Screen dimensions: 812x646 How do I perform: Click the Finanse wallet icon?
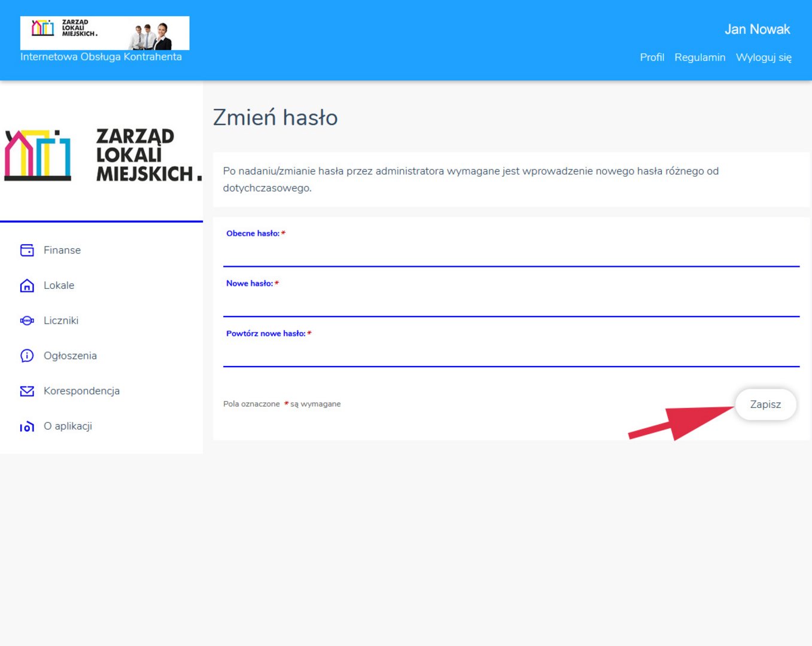27,250
